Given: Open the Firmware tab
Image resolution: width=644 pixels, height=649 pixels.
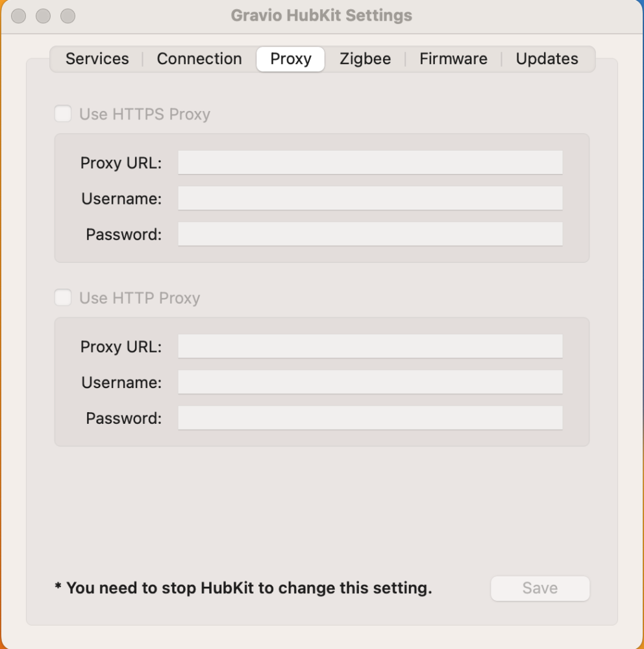Looking at the screenshot, I should pyautogui.click(x=453, y=58).
